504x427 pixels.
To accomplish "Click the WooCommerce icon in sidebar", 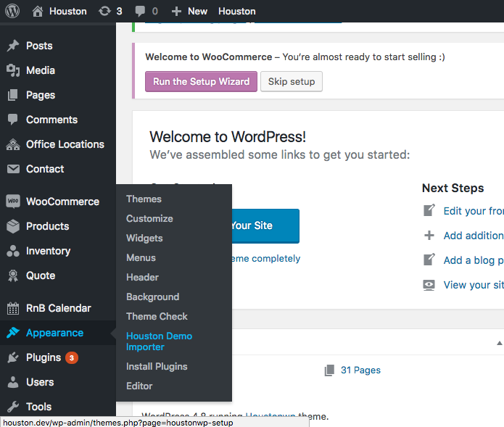I will coord(13,202).
